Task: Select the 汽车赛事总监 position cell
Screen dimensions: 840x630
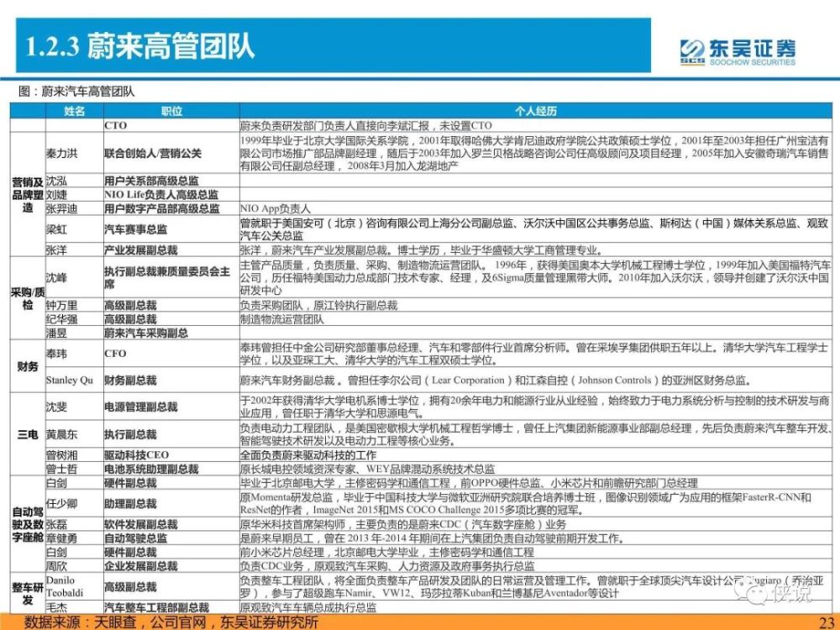Action: [x=171, y=229]
